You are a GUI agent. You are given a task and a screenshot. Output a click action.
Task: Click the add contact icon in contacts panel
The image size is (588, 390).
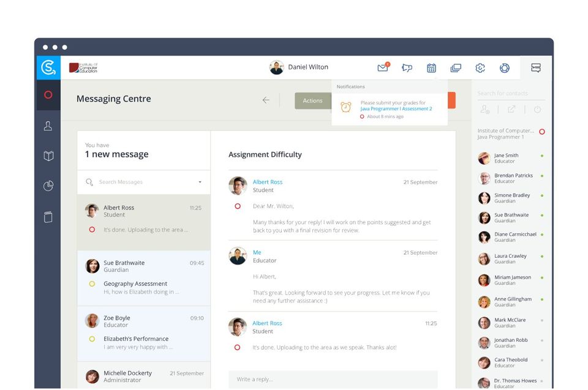(x=485, y=109)
